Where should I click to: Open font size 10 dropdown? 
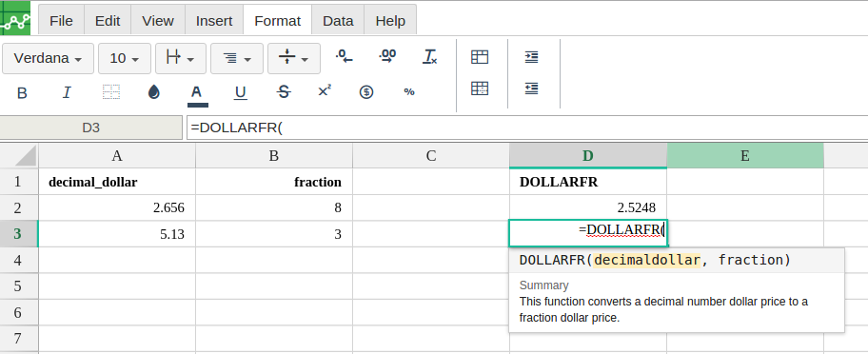[125, 58]
